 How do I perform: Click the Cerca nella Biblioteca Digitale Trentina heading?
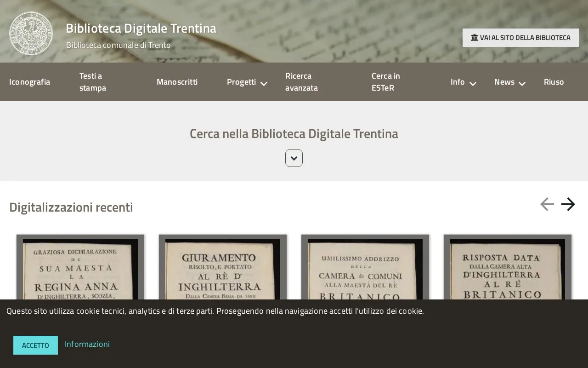coord(294,134)
